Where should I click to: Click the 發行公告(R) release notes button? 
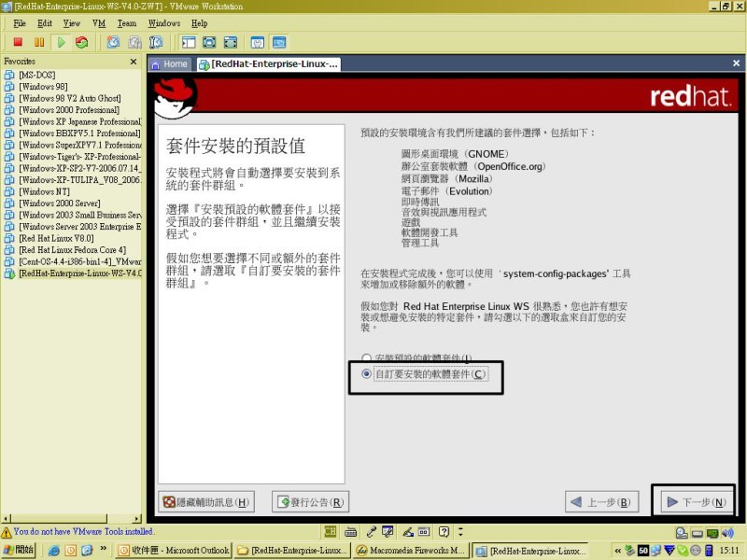point(311,502)
